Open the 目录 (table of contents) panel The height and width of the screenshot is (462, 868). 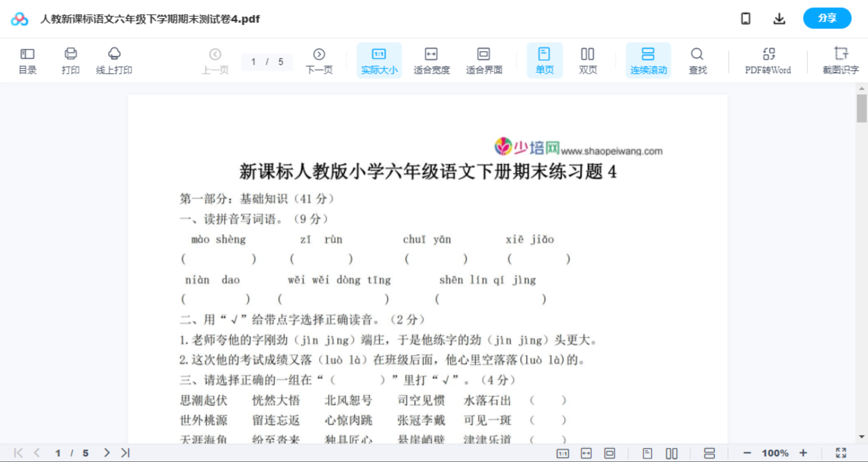click(27, 60)
